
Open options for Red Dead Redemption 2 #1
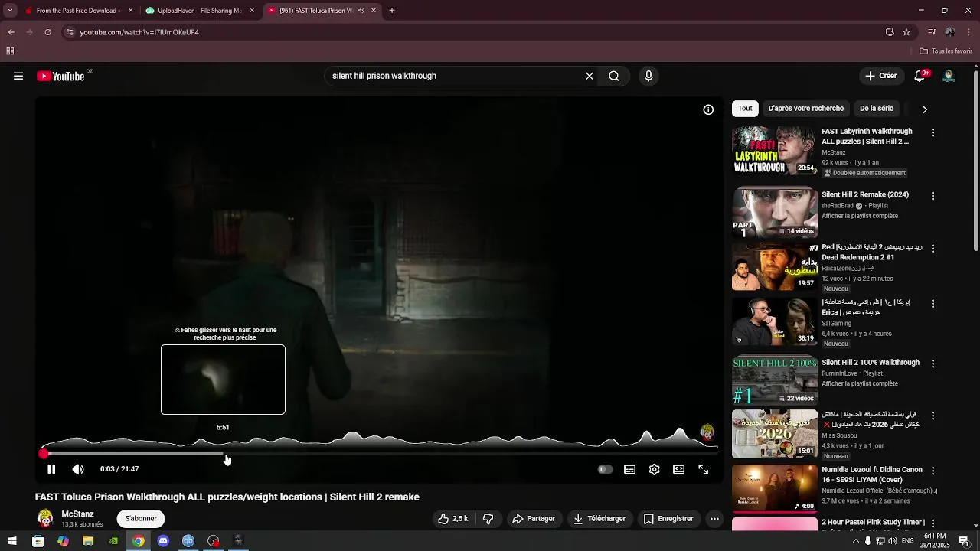click(x=933, y=249)
